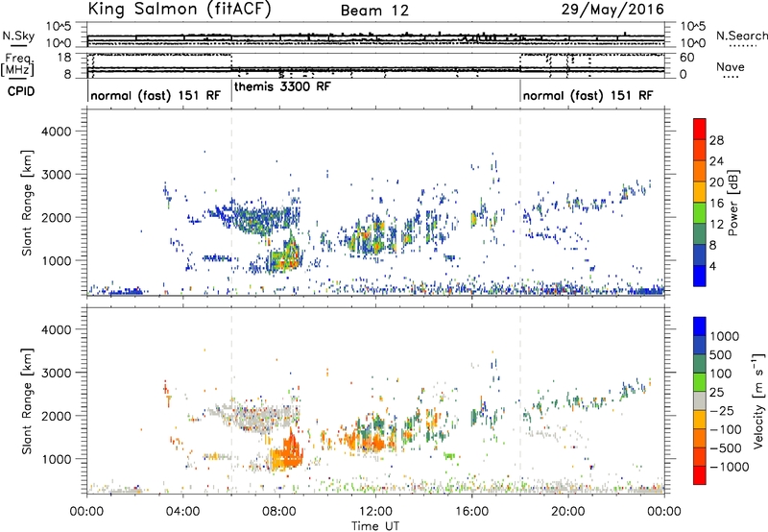
Task: Click the blue bottom segment of Power colorbar
Action: pyautogui.click(x=700, y=276)
